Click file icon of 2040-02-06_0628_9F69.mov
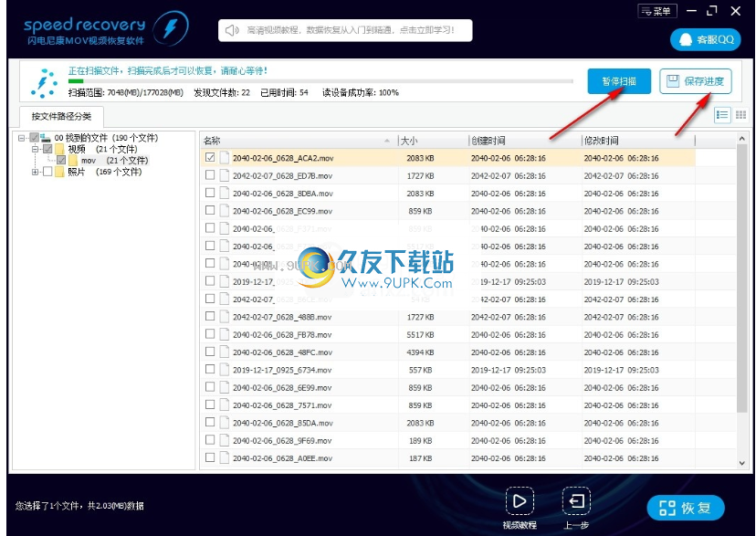756x536 pixels. [225, 440]
